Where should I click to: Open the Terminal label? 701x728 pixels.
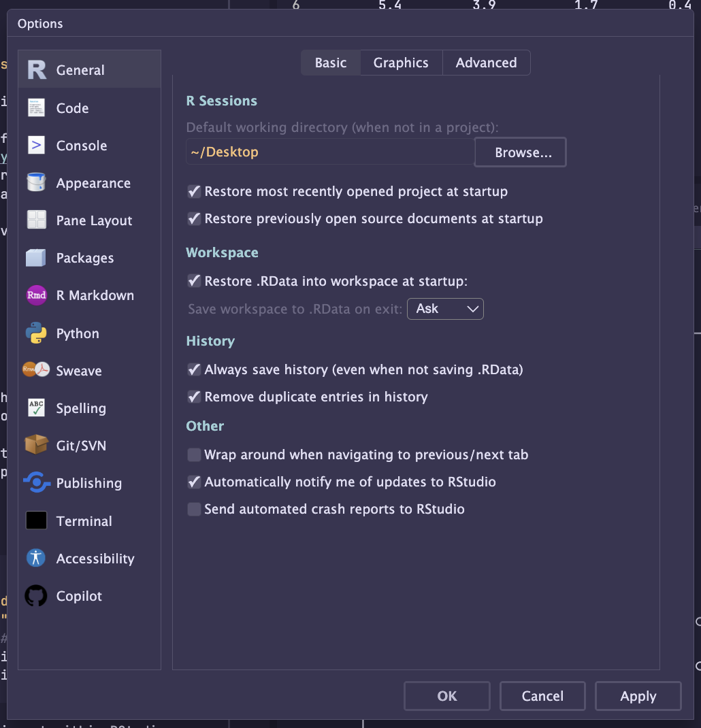(84, 521)
